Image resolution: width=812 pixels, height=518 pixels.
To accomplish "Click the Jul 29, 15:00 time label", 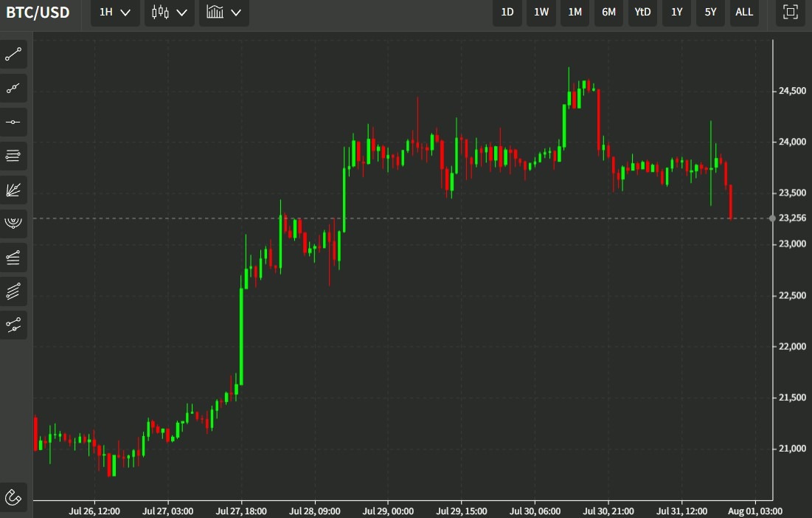I will coord(462,511).
